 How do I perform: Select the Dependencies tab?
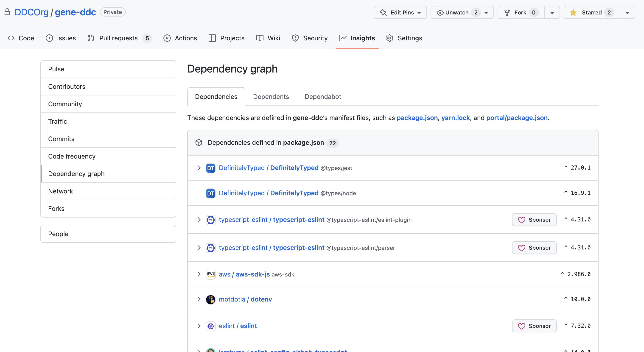[x=216, y=97]
